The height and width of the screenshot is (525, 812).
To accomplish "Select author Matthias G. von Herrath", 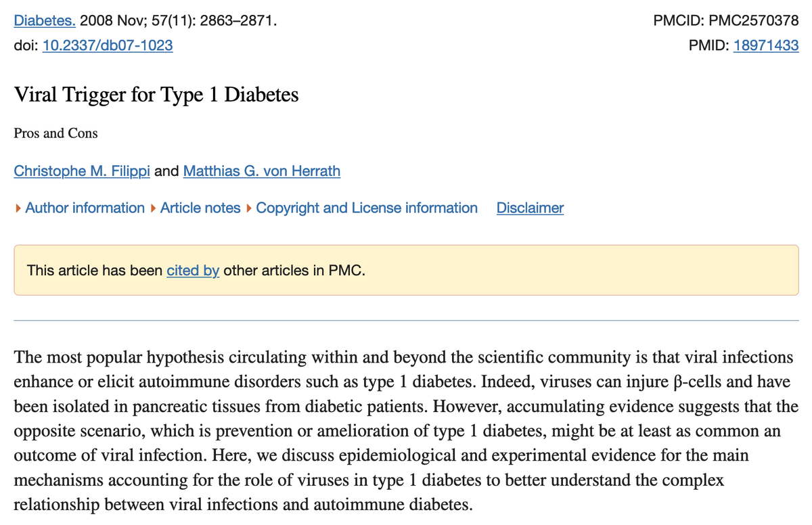I will click(x=261, y=170).
